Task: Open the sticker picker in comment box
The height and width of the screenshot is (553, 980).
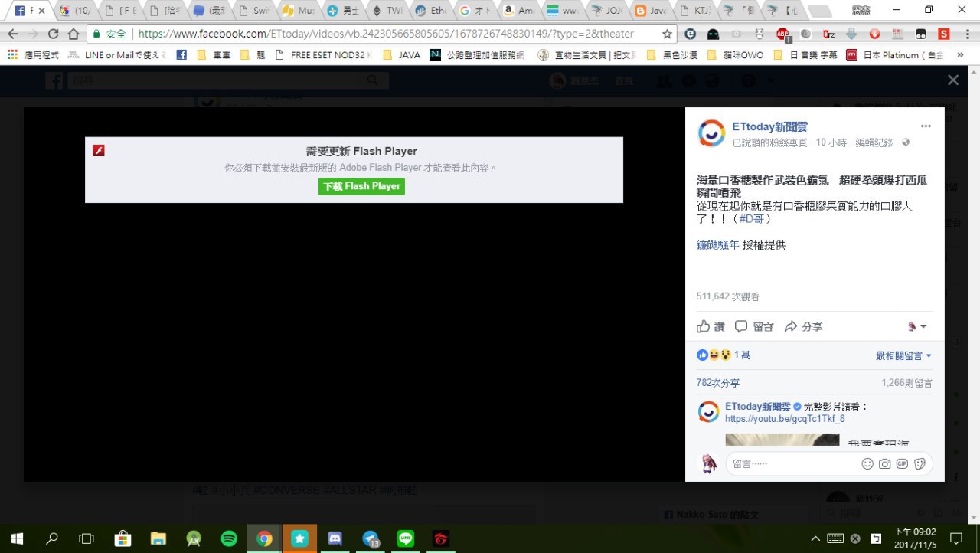Action: coord(920,463)
